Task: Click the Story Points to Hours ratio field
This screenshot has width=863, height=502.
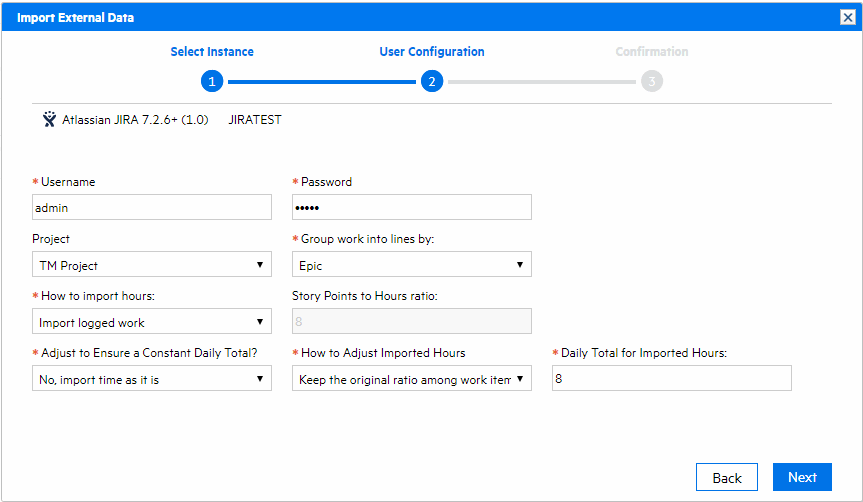Action: tap(412, 322)
